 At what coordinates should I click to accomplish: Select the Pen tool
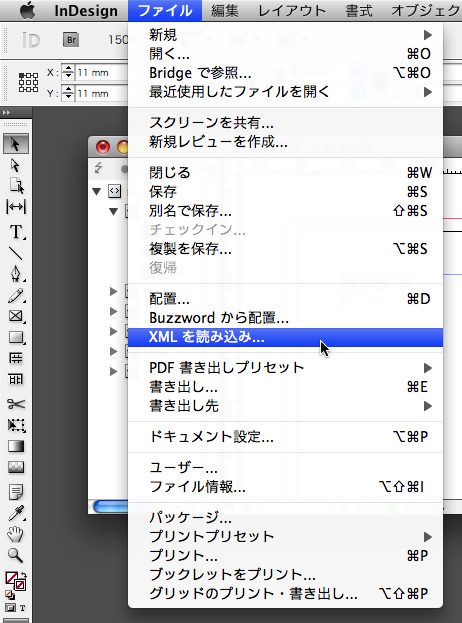(16, 274)
